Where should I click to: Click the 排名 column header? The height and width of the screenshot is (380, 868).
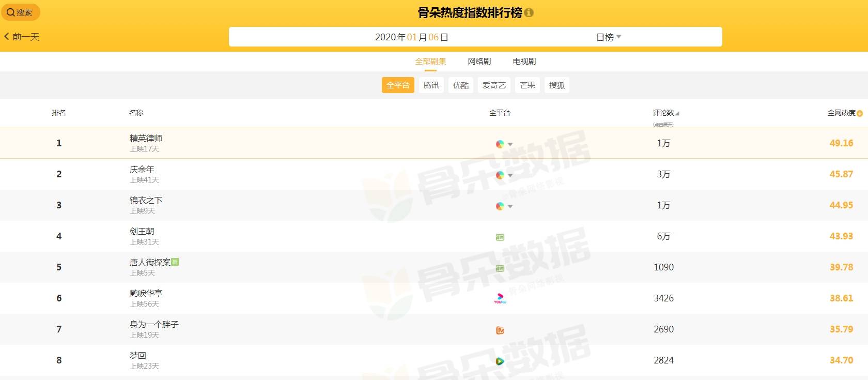point(59,113)
